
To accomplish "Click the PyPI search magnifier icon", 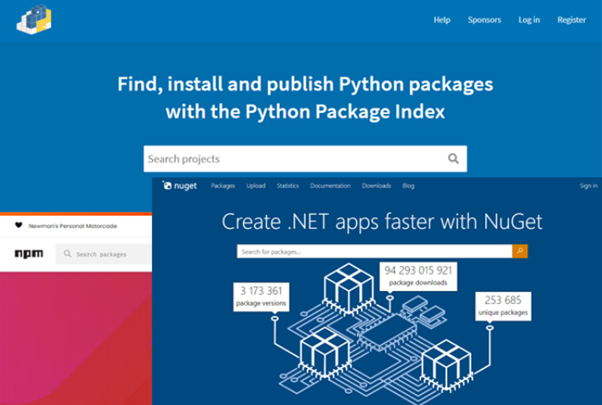I will click(x=453, y=158).
